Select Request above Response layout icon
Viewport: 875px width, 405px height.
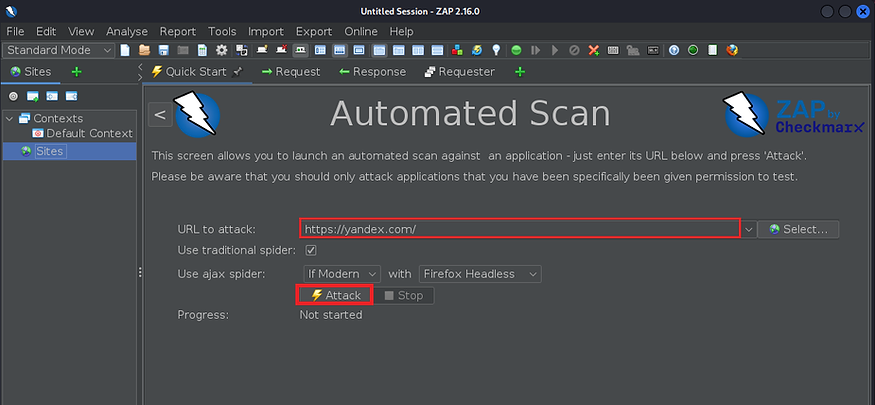click(398, 50)
